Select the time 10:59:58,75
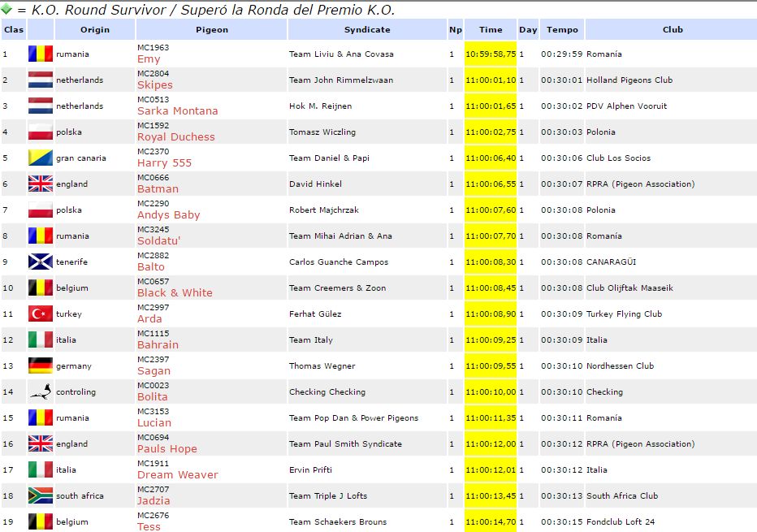 [x=491, y=54]
